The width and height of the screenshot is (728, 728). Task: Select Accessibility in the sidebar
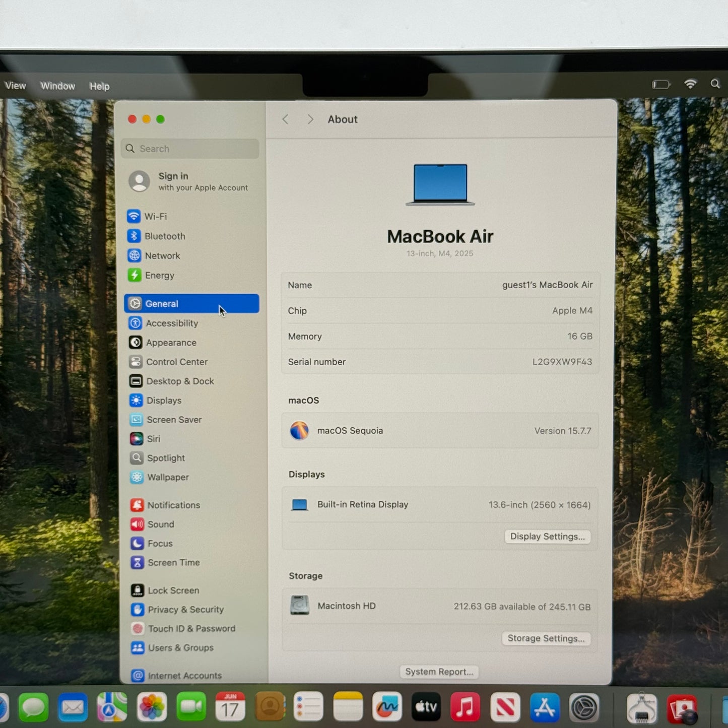163,323
